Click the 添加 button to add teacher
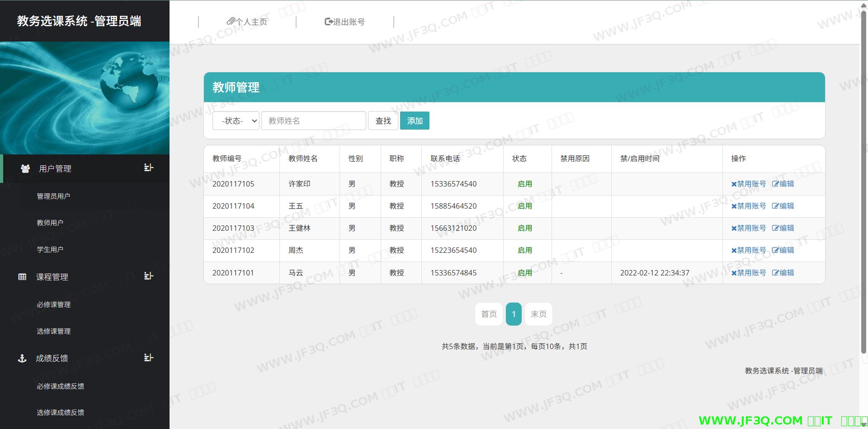The image size is (868, 429). (x=415, y=121)
